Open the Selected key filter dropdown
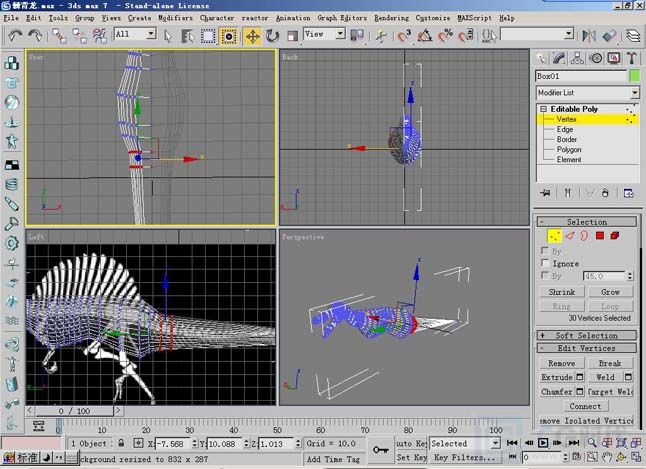The image size is (646, 469). 495,443
